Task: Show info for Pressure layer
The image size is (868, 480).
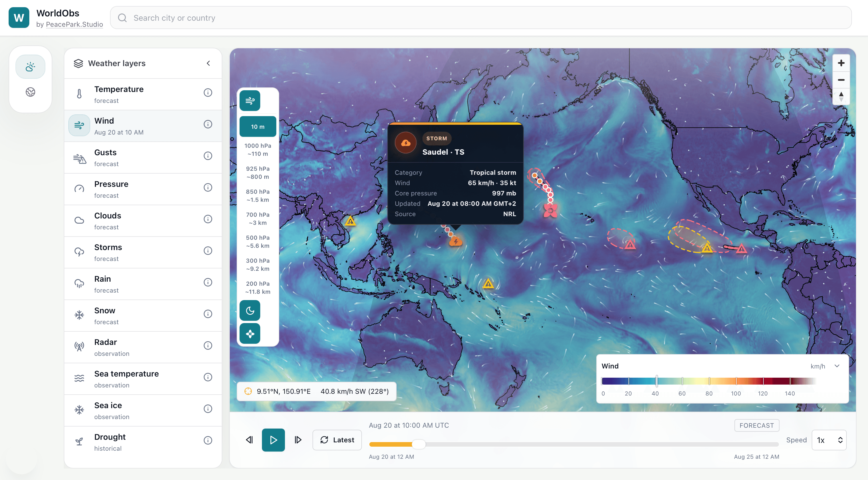Action: click(x=208, y=187)
